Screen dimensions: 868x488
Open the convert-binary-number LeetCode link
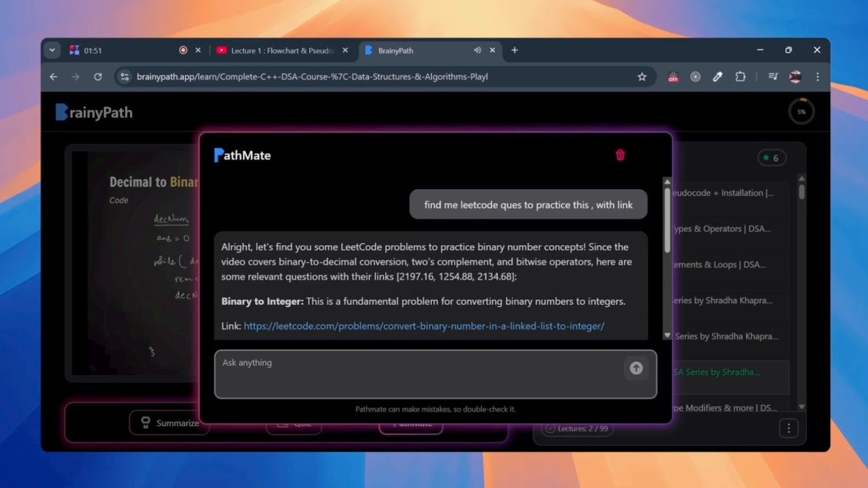click(424, 326)
